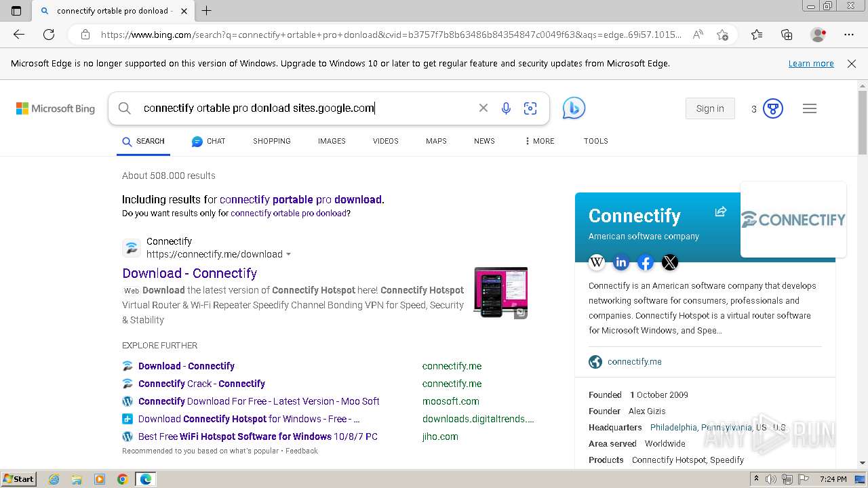Open the TOOLS search options

click(x=595, y=141)
